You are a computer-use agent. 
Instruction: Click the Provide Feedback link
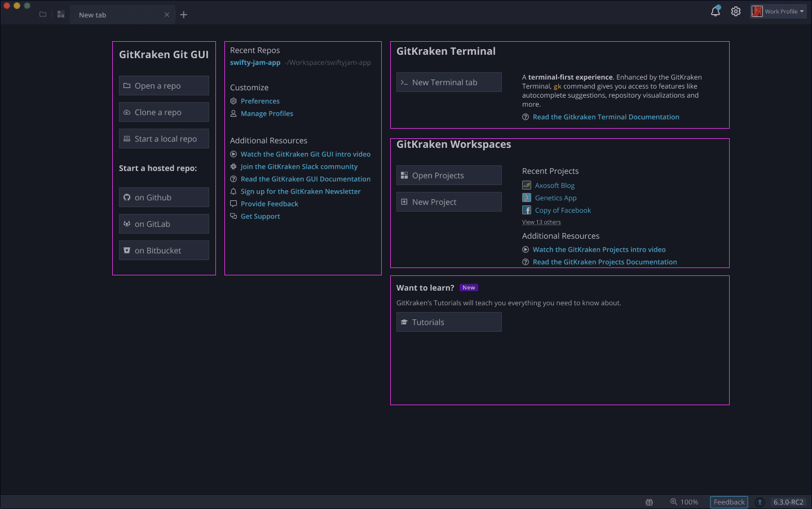point(270,204)
